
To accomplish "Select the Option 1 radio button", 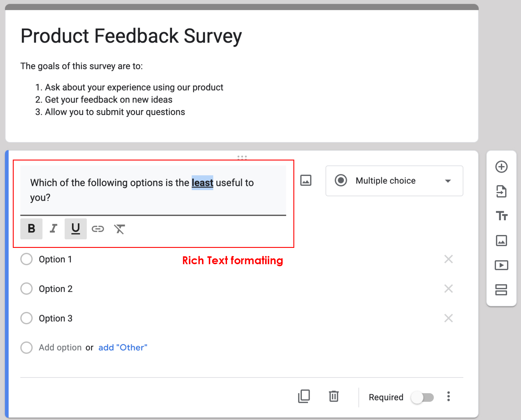I will tap(26, 259).
